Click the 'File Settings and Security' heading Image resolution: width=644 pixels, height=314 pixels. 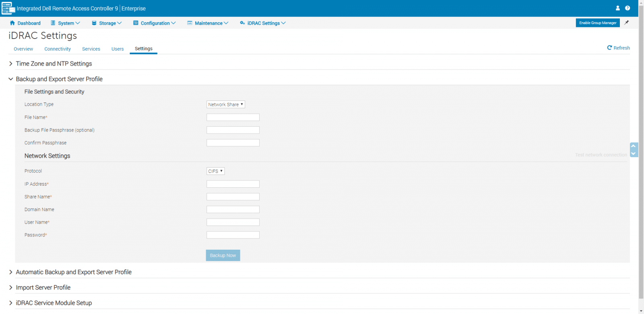(54, 92)
